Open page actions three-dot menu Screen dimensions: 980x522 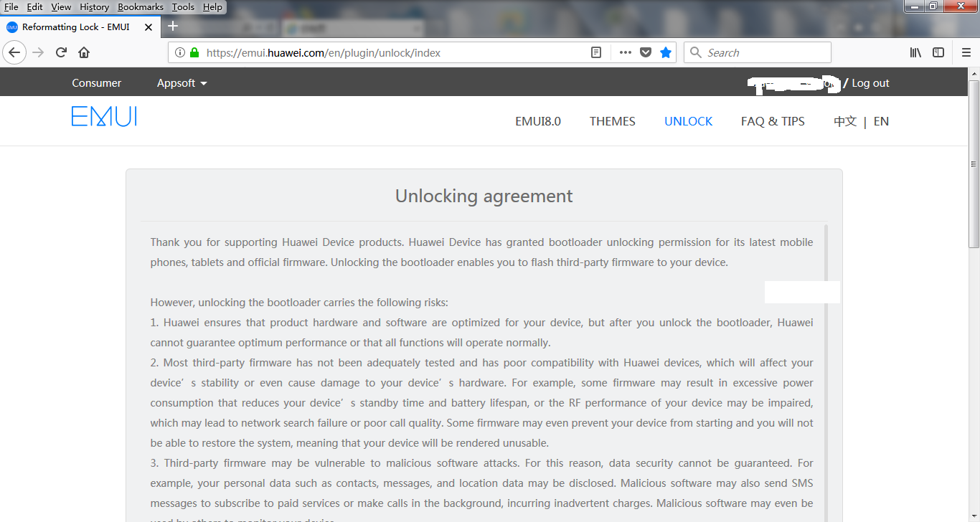[x=625, y=52]
